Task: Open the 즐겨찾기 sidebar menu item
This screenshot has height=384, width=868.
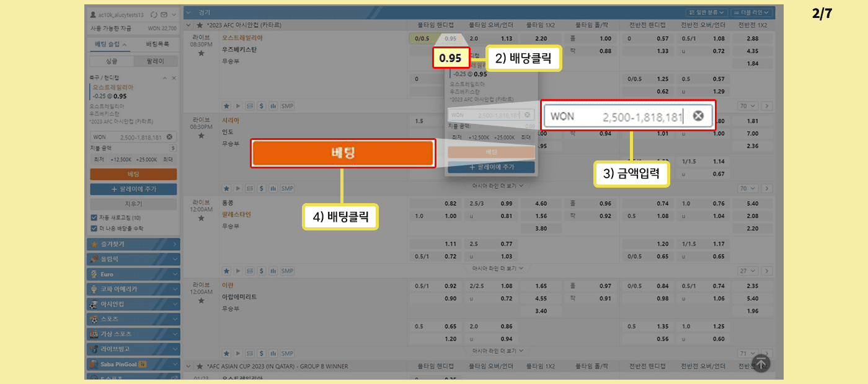Action: 133,244
